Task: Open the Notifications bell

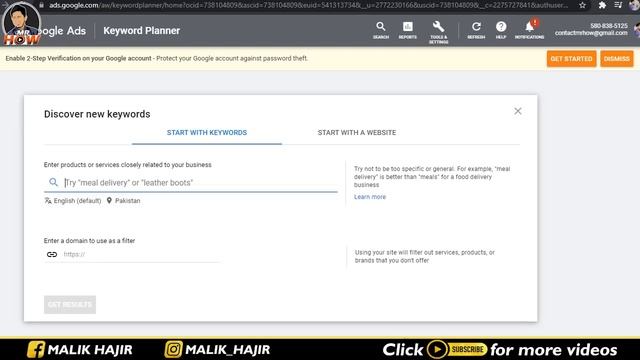Action: click(529, 29)
